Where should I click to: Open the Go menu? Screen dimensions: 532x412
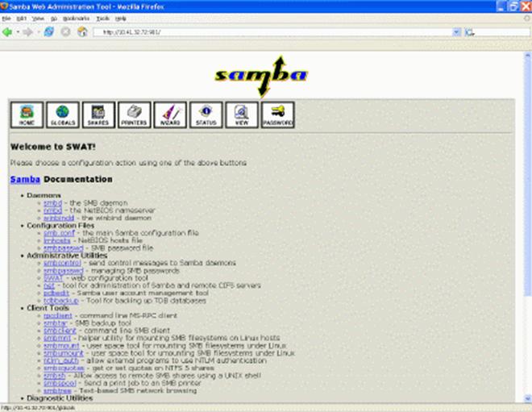pyautogui.click(x=54, y=19)
